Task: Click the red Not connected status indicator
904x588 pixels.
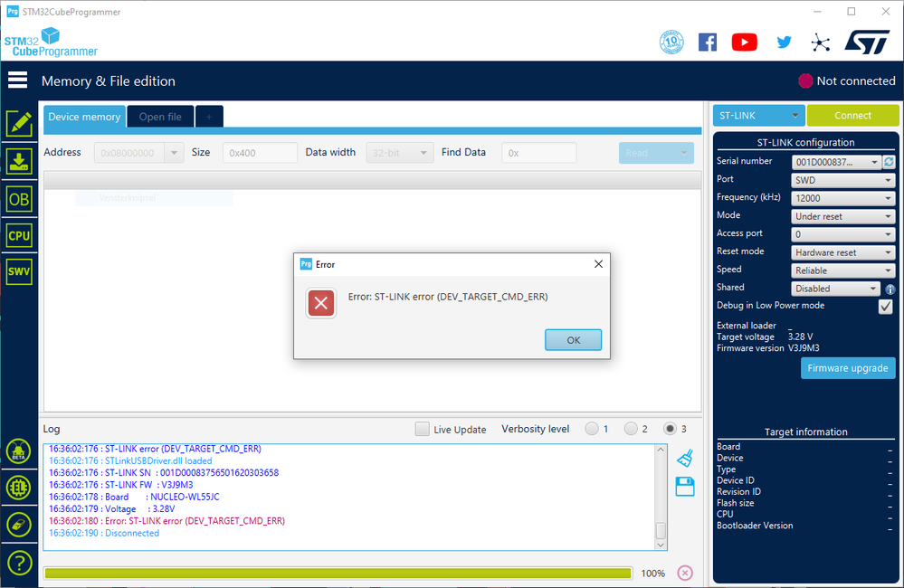Action: coord(805,81)
